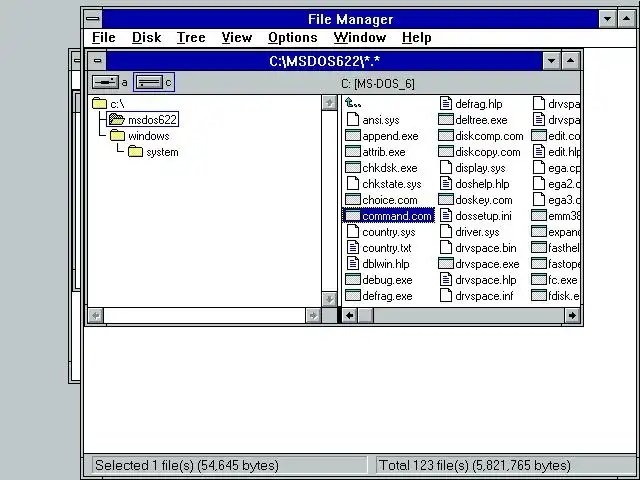Open the View menu

(237, 38)
